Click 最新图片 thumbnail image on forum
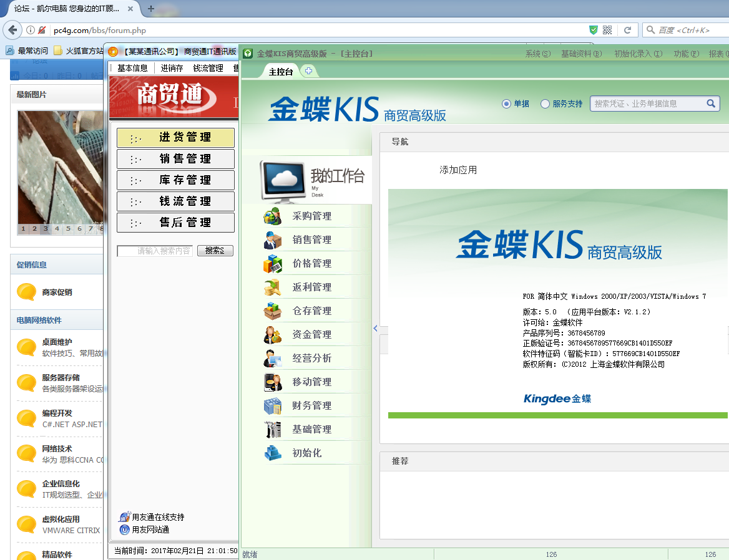The width and height of the screenshot is (729, 560). (x=61, y=167)
